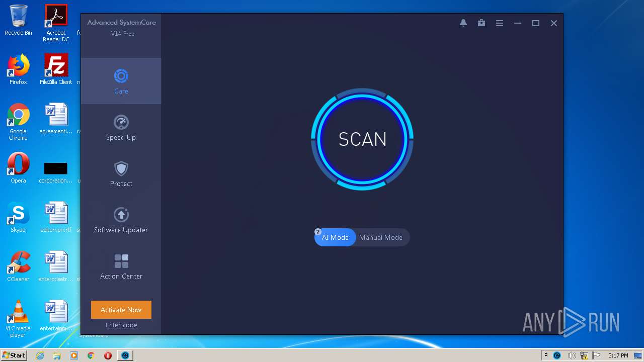Launch Chrome from the taskbar
Viewport: 644px width, 362px height.
point(91,355)
